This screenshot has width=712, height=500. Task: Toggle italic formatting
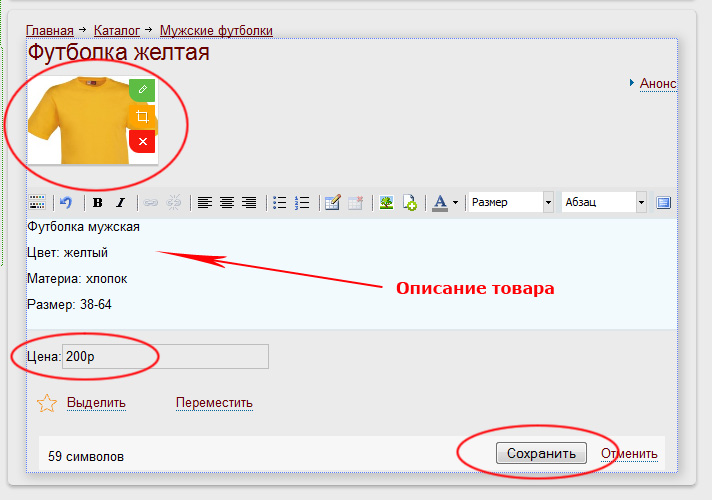tap(120, 203)
